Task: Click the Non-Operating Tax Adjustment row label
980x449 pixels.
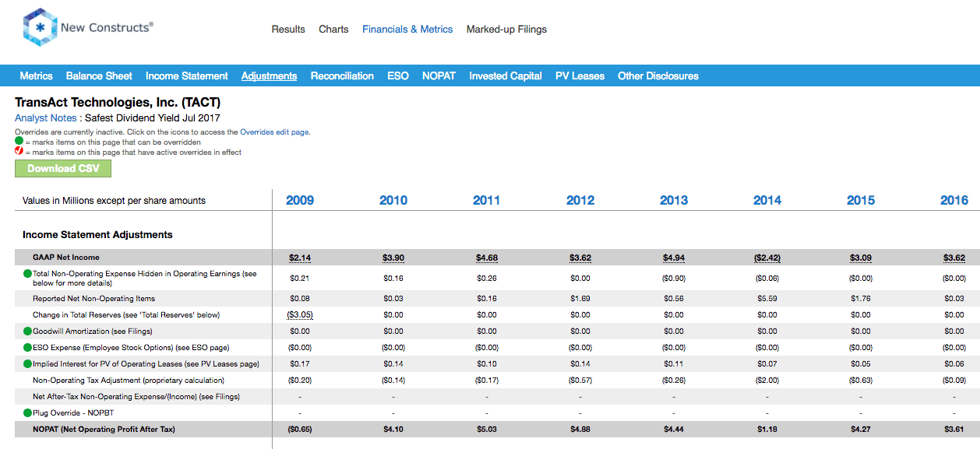Action: (x=129, y=381)
